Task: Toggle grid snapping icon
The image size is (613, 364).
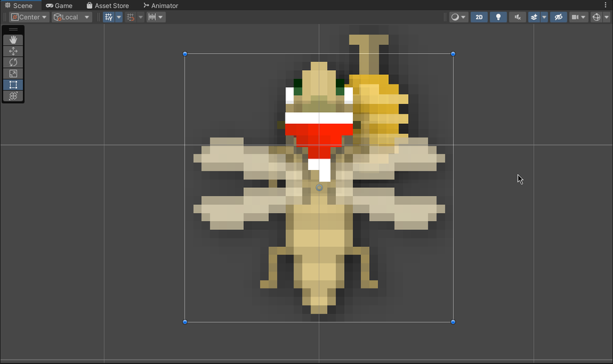Action: click(x=131, y=17)
